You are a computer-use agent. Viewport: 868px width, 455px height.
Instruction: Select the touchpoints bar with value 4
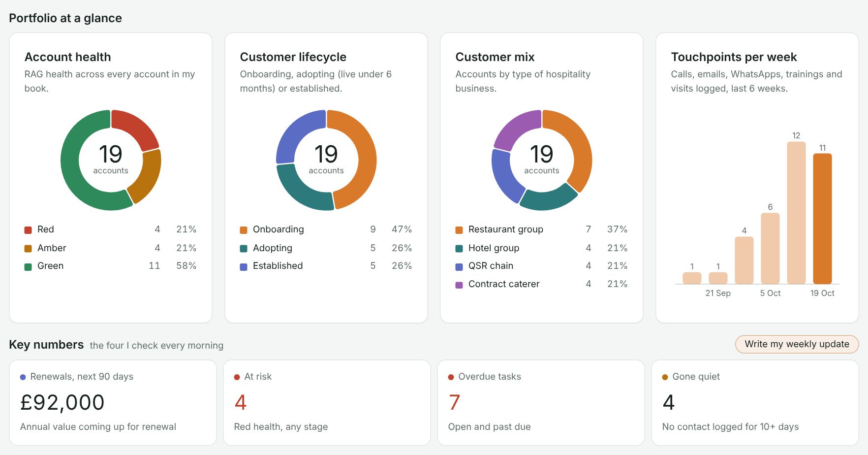(744, 260)
